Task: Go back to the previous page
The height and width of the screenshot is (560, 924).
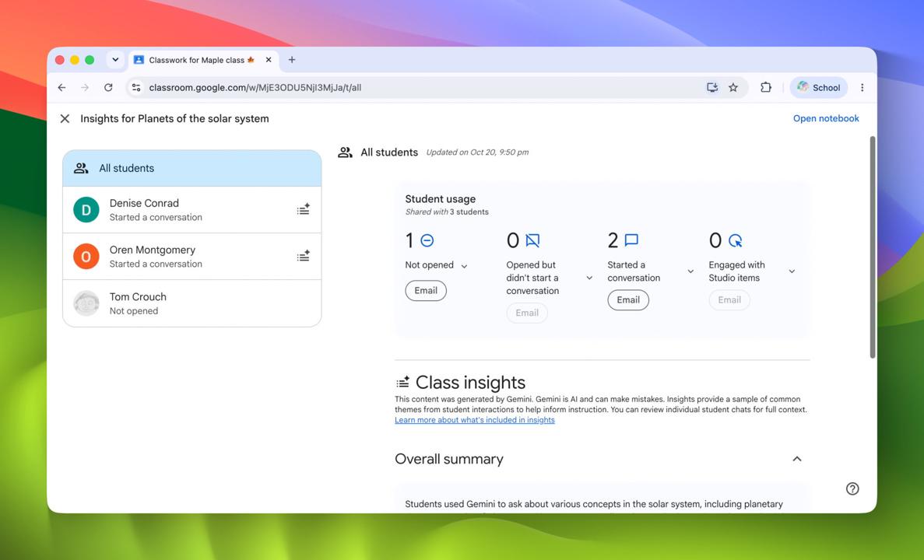Action: (61, 87)
